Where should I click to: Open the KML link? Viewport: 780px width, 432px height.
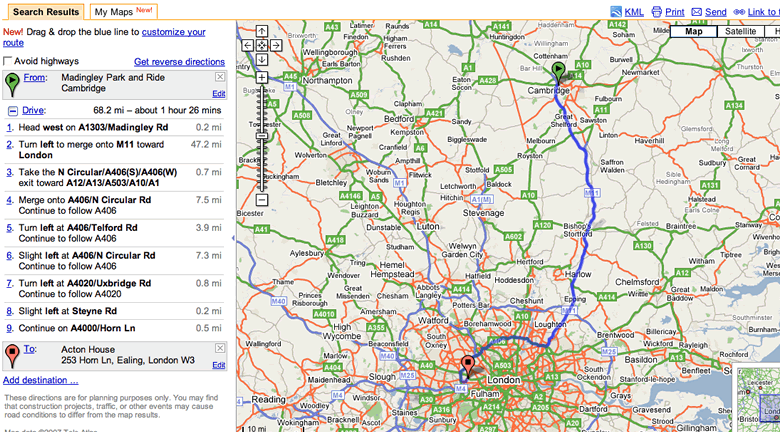click(x=634, y=12)
